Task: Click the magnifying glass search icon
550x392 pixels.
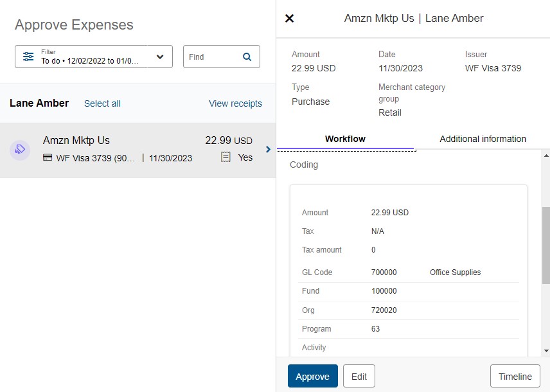Action: coord(247,57)
